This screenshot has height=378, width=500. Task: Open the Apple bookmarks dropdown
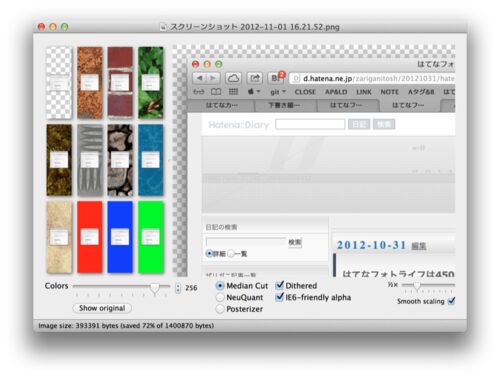tap(254, 92)
